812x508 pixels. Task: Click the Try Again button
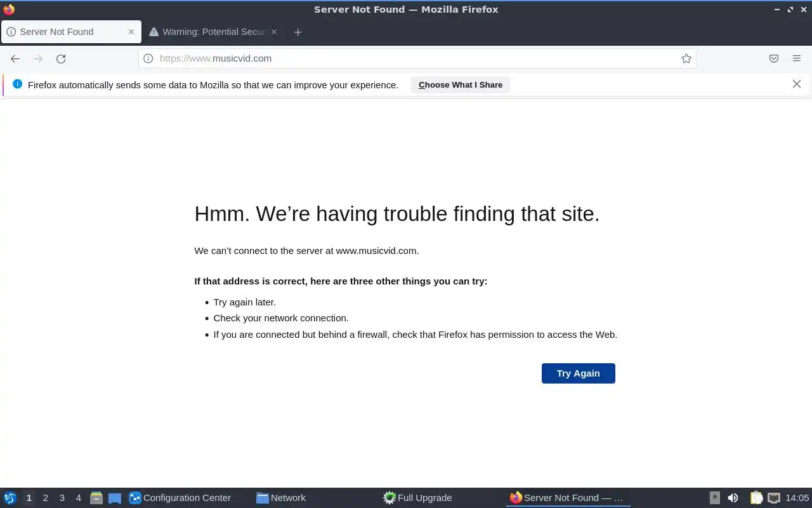click(578, 373)
